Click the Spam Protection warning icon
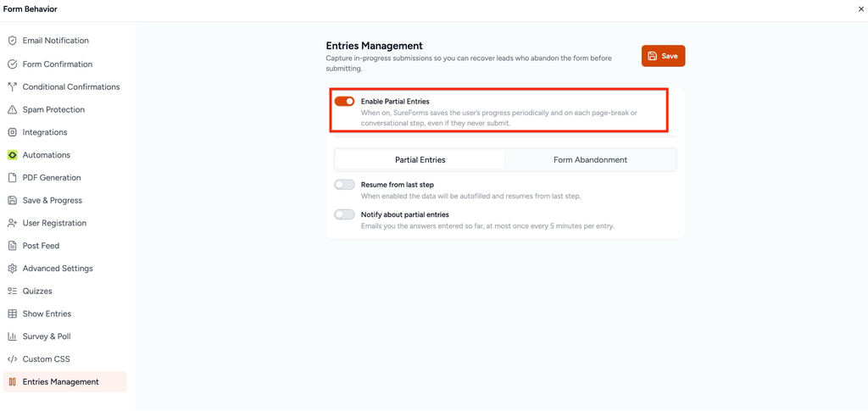The height and width of the screenshot is (411, 868). coord(12,109)
